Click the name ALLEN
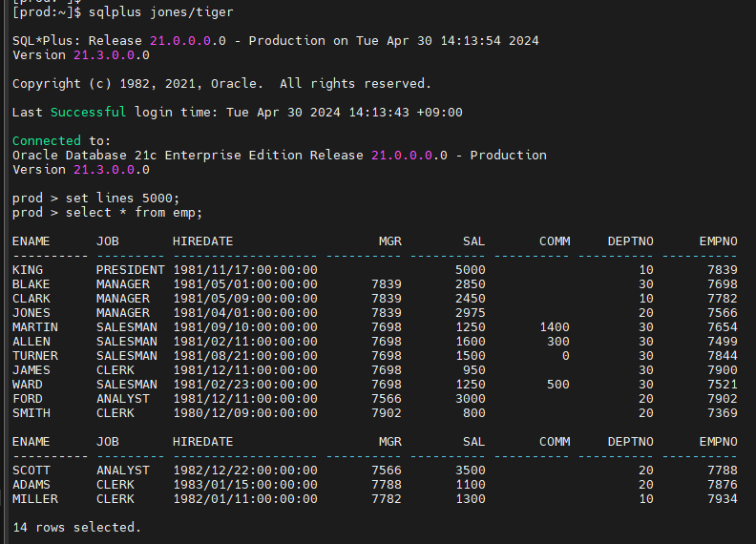 [x=31, y=342]
